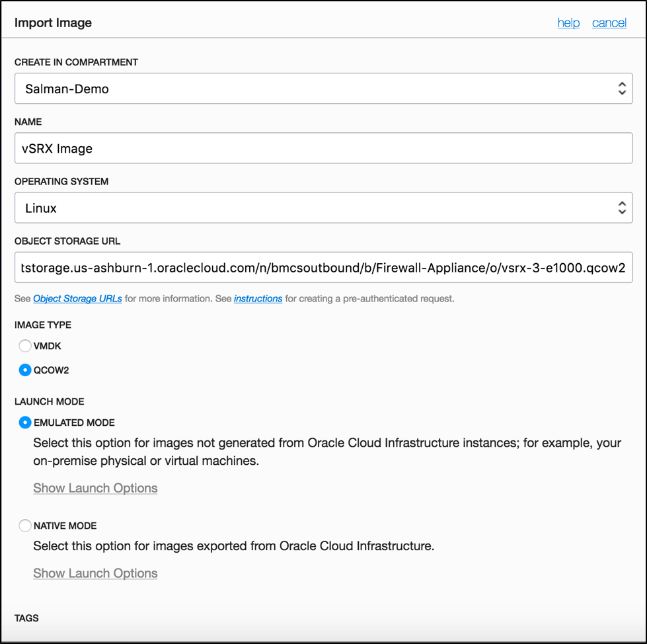647x644 pixels.
Task: Click the VMDK text label
Action: [x=48, y=346]
